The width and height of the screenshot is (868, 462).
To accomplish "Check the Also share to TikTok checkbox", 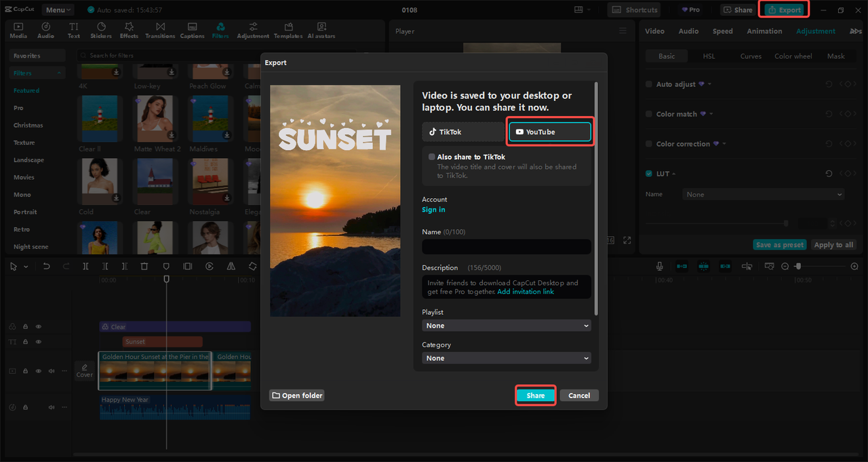I will coord(432,157).
